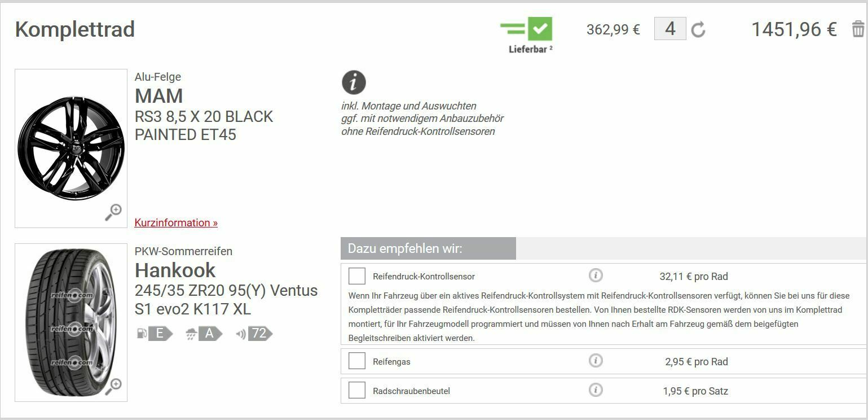Image resolution: width=868 pixels, height=420 pixels.
Task: Click the trash icon to delete Komplettrad
Action: (858, 29)
